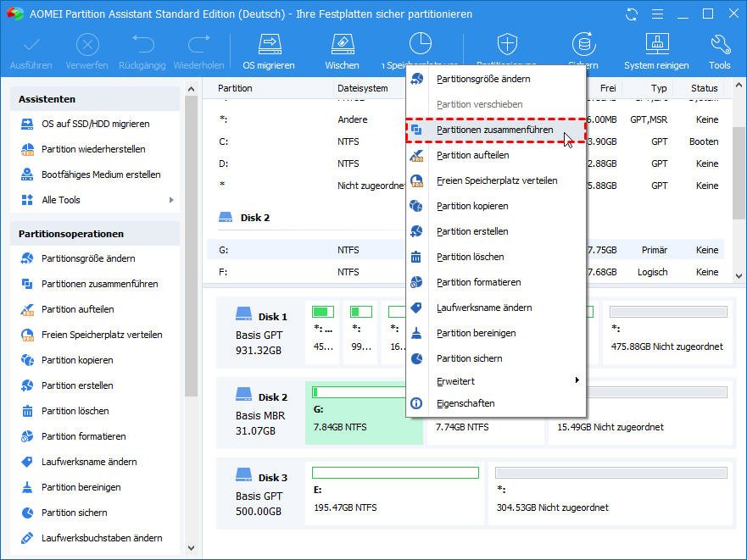Select Partition formatieren in context menu
The height and width of the screenshot is (560, 747).
pos(495,282)
